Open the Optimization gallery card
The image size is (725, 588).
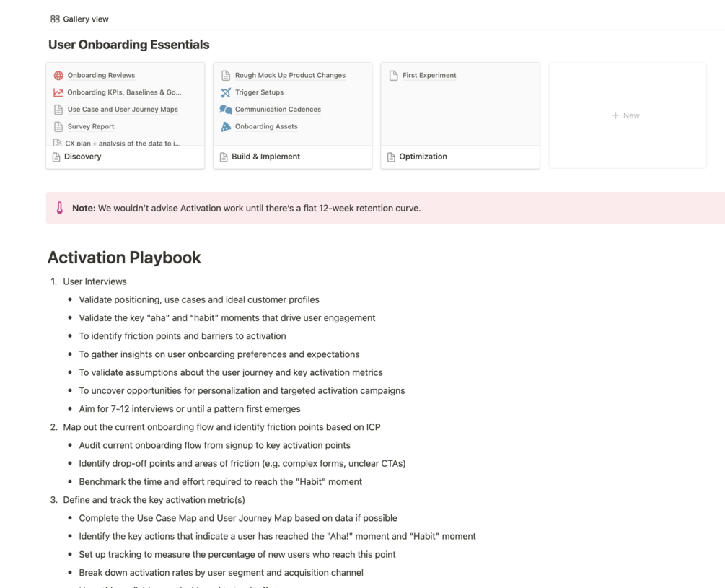coord(423,157)
